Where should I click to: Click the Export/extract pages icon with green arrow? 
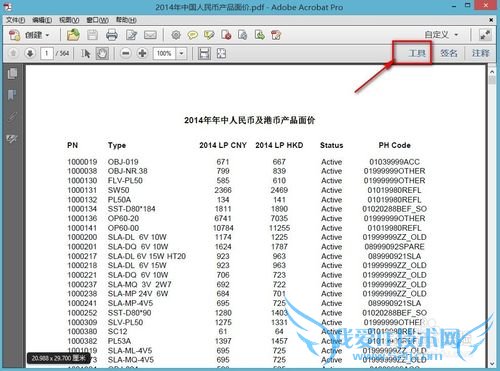click(x=260, y=35)
